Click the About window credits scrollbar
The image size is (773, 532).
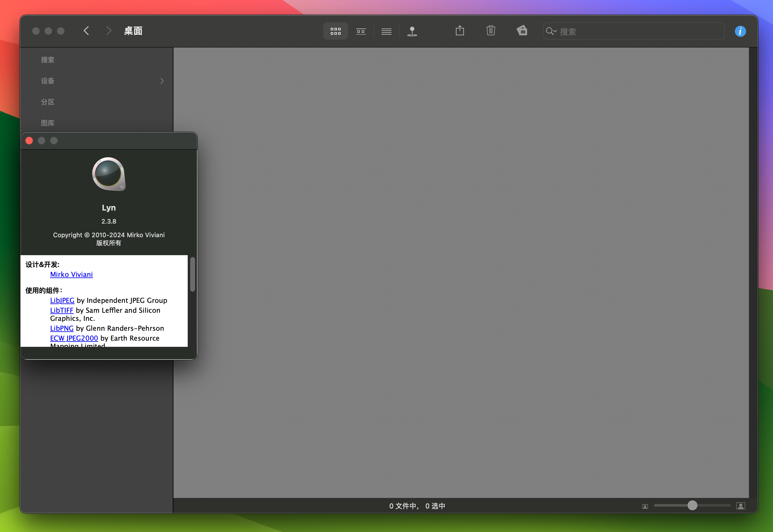pos(192,274)
